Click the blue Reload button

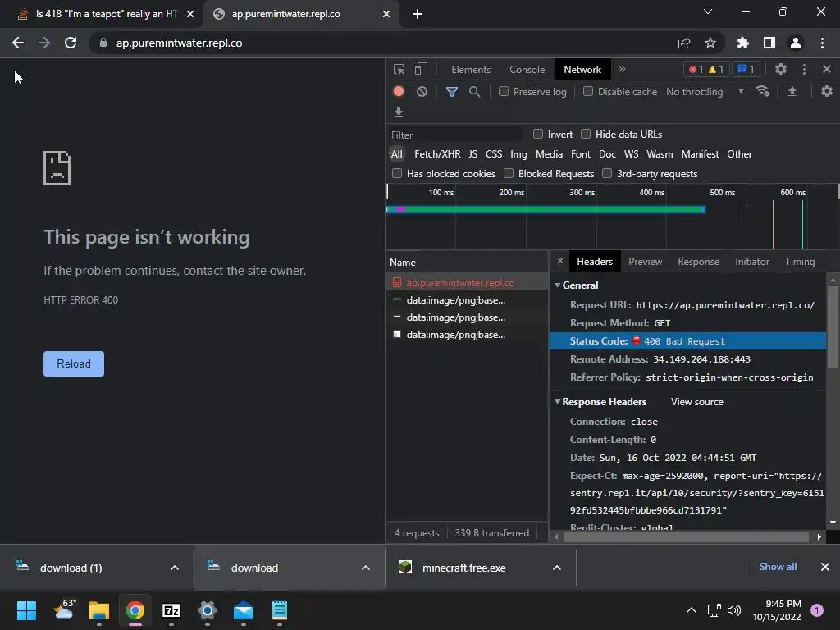(74, 363)
